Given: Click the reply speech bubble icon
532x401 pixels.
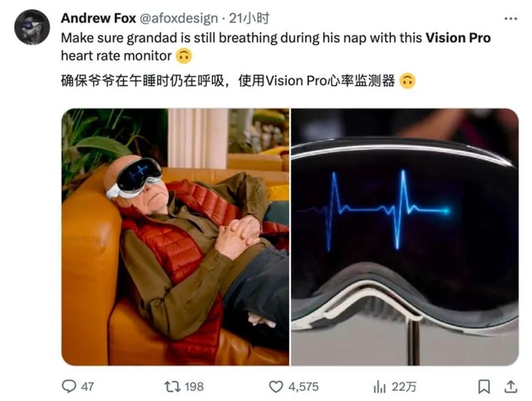Looking at the screenshot, I should point(69,386).
